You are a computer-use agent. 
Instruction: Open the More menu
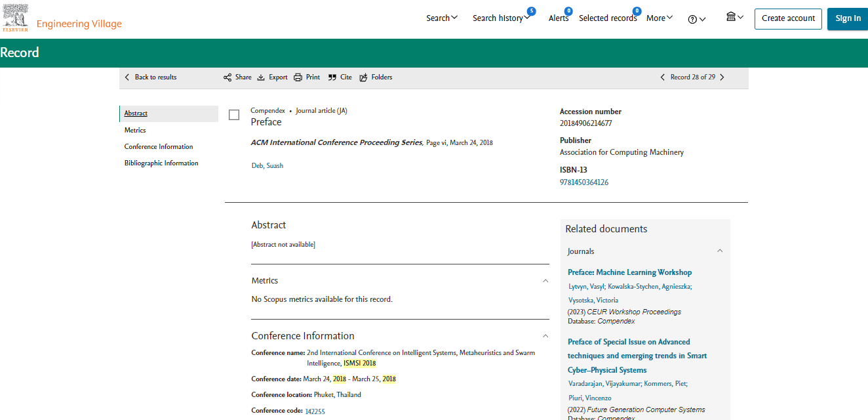(660, 18)
